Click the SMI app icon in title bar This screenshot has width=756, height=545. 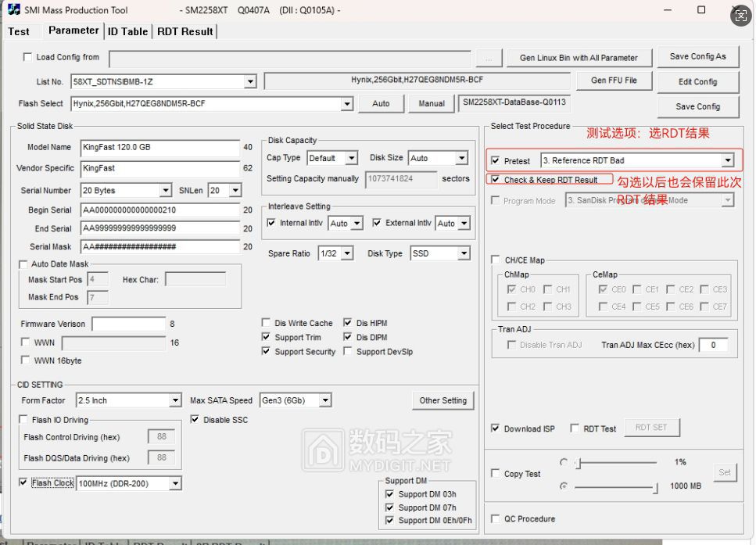[x=13, y=10]
